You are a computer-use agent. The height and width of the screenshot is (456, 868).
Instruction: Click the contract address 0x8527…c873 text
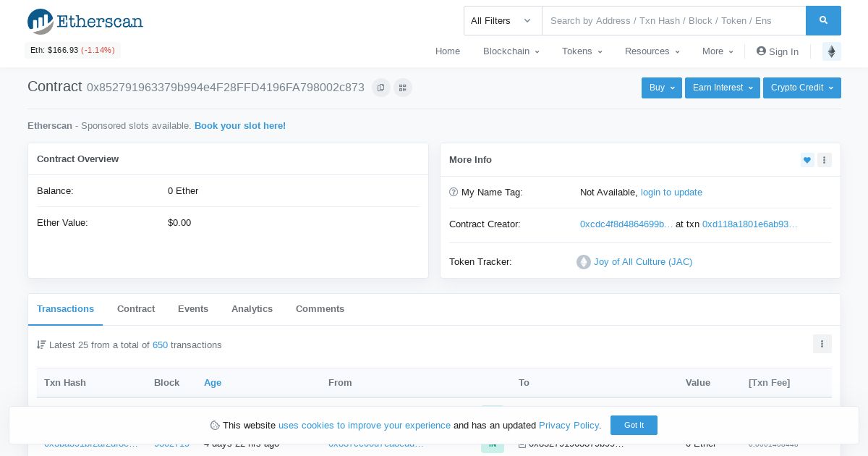[x=226, y=88]
